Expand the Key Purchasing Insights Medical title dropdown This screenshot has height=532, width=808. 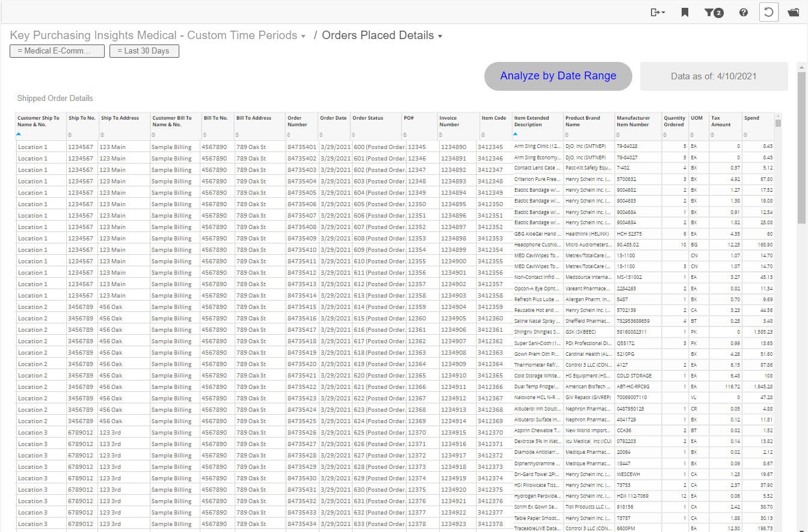click(303, 35)
